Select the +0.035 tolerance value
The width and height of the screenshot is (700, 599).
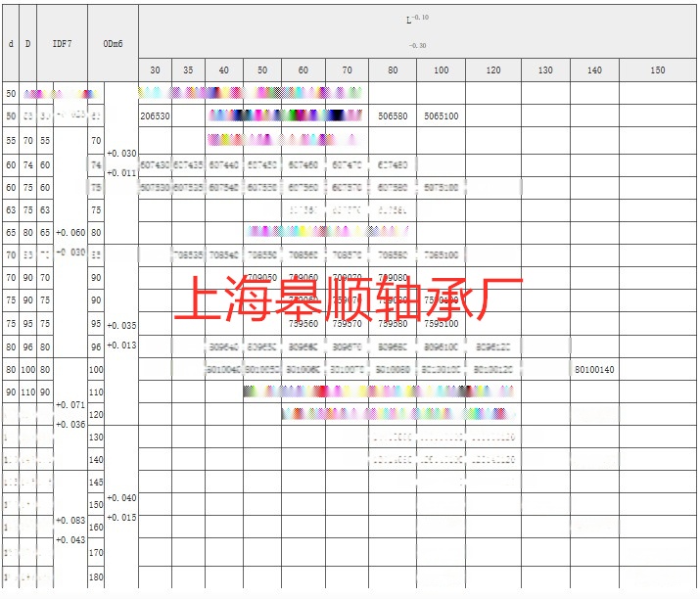[x=121, y=325]
